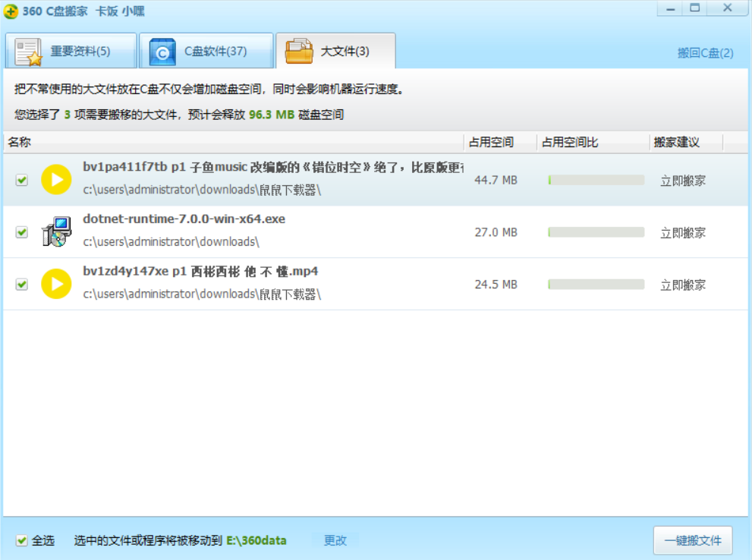The image size is (752, 560).
Task: Click the play icon of 子鱼music video file
Action: [x=56, y=180]
